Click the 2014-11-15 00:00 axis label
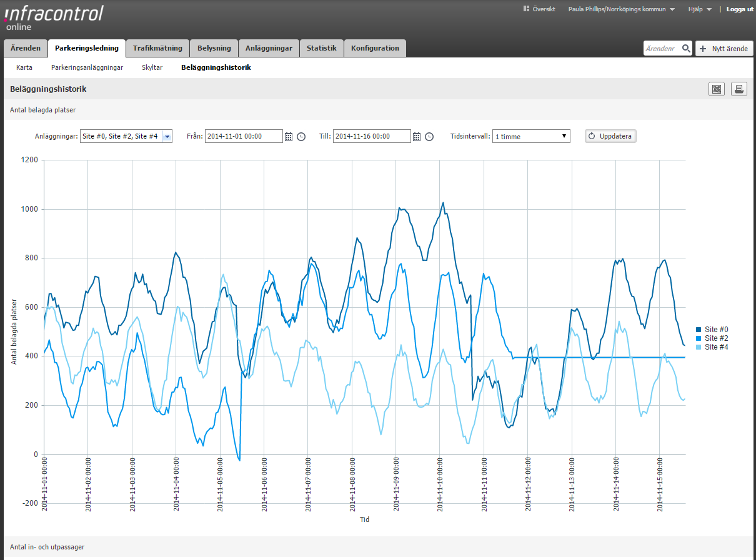Screen dimensions: 756x560 point(661,484)
